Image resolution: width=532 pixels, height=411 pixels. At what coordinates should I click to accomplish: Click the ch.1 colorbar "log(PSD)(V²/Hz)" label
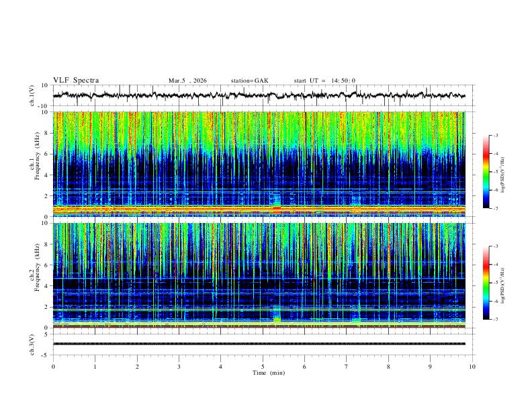coord(502,175)
